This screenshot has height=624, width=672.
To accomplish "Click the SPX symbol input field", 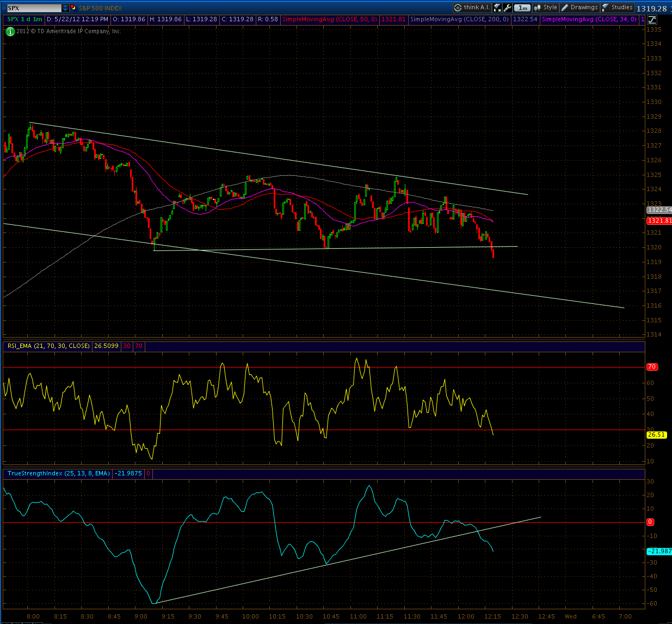I will (x=34, y=8).
